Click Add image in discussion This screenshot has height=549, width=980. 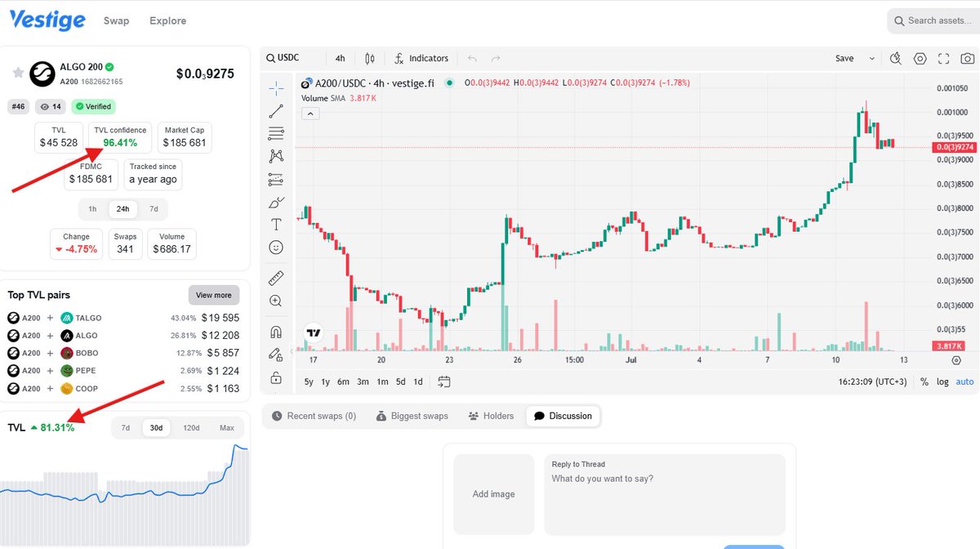494,494
